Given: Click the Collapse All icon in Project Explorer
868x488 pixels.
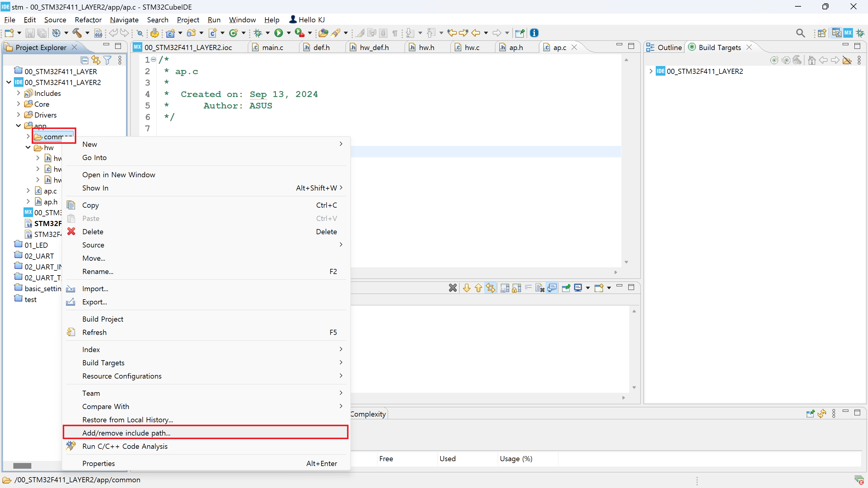Looking at the screenshot, I should [85, 60].
